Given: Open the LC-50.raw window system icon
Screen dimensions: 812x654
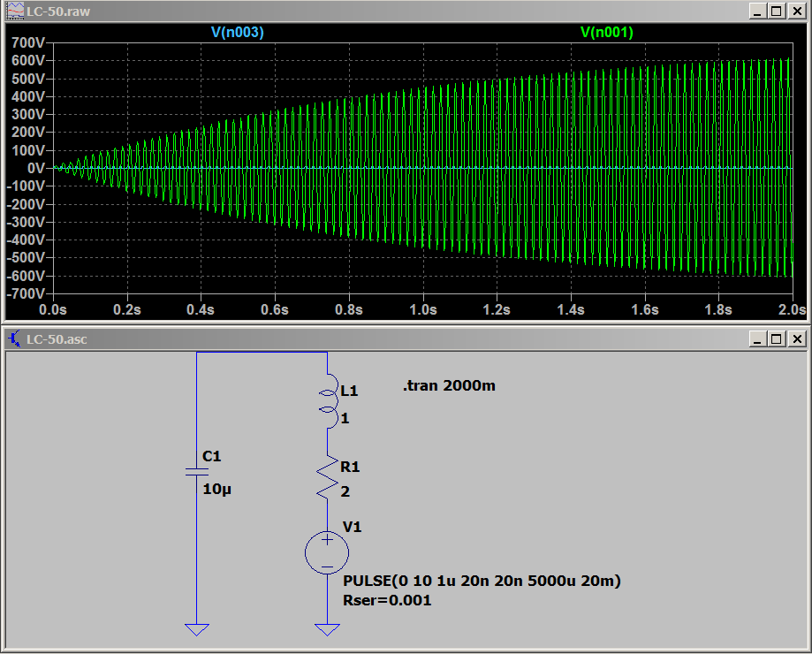Looking at the screenshot, I should click(x=14, y=11).
